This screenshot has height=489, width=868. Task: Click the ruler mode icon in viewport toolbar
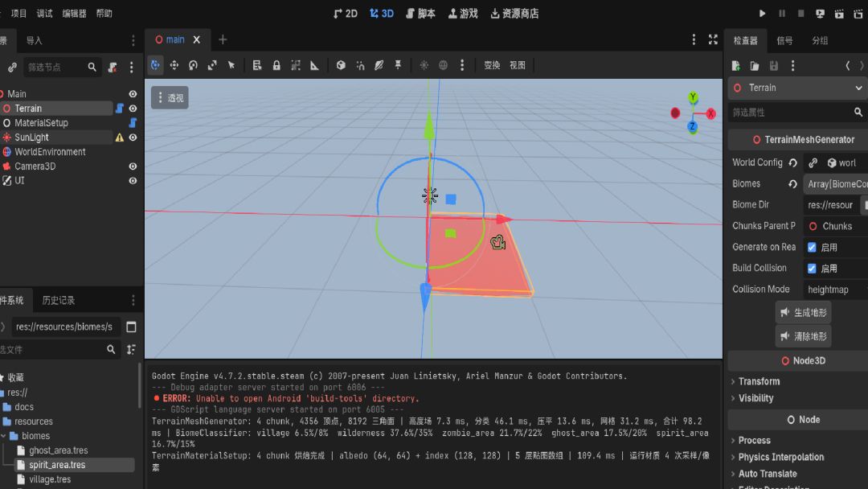(x=314, y=65)
